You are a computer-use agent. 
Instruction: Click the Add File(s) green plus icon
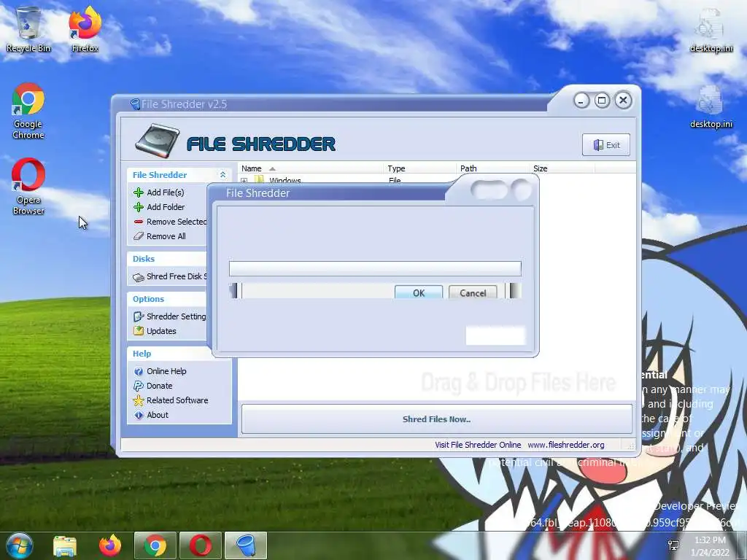tap(139, 192)
